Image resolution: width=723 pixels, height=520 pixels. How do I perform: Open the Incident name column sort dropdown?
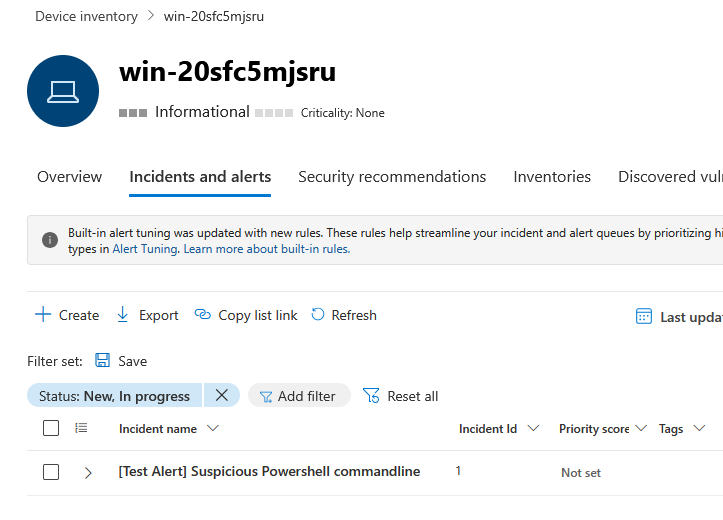[213, 428]
